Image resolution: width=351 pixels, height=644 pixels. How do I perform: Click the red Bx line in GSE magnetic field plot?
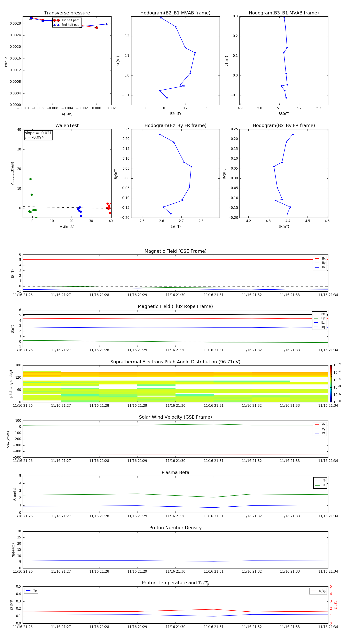pos(175,260)
